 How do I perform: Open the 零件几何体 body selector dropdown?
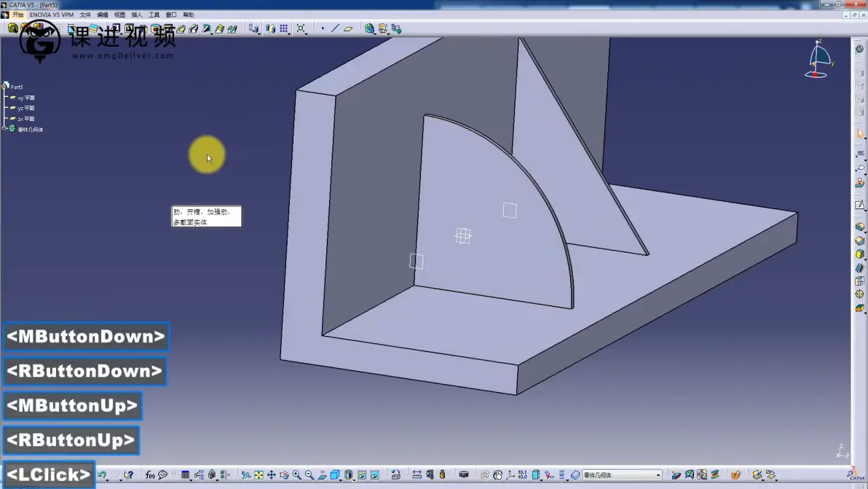658,475
